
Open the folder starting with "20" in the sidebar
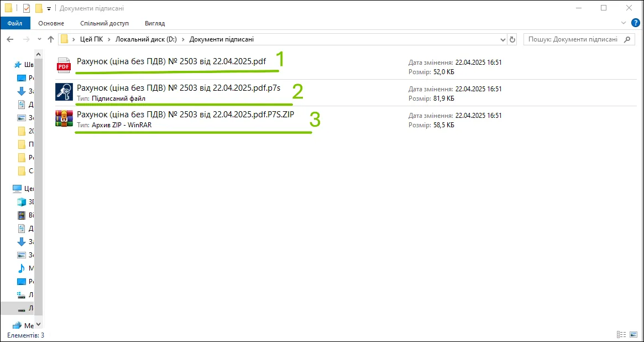pyautogui.click(x=26, y=131)
